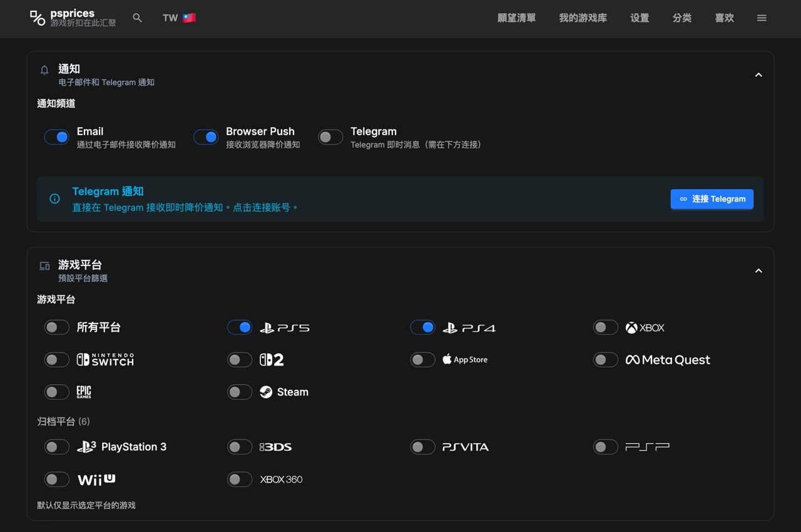Viewport: 801px width, 532px height.
Task: Click the Epic Games logo
Action: tap(84, 392)
